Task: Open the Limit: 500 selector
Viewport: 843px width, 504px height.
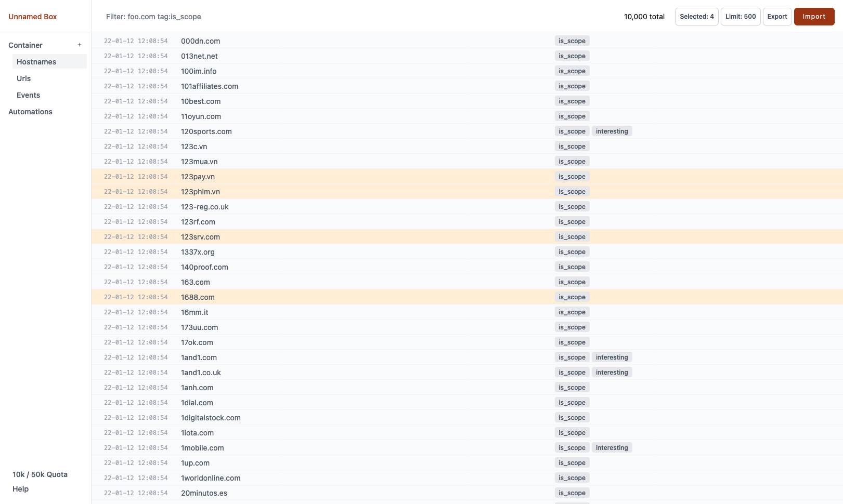Action: (x=741, y=17)
